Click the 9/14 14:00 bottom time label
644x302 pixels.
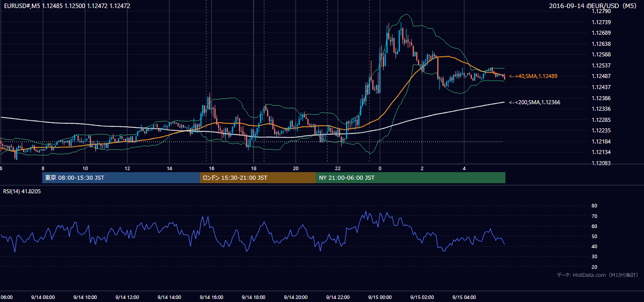tap(169, 297)
